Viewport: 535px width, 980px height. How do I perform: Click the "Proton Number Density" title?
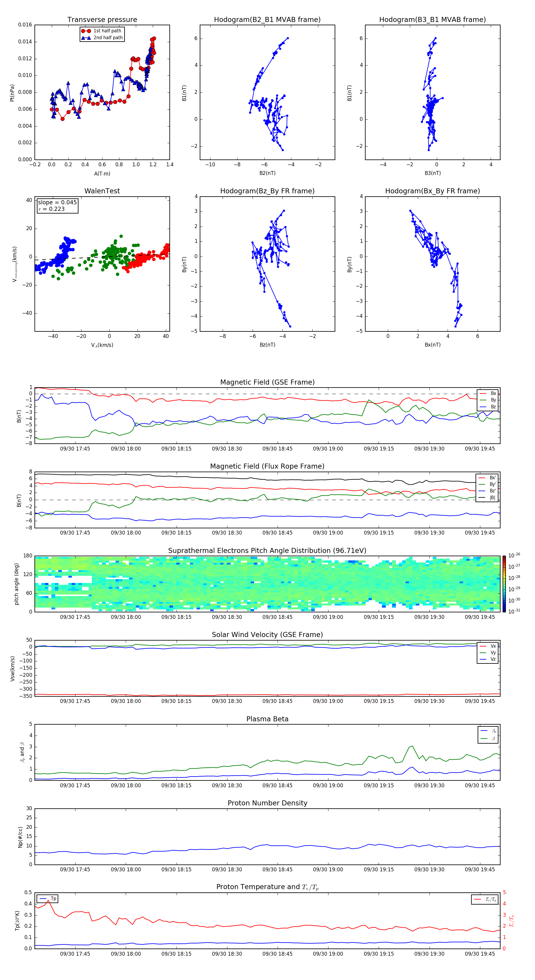click(x=267, y=803)
